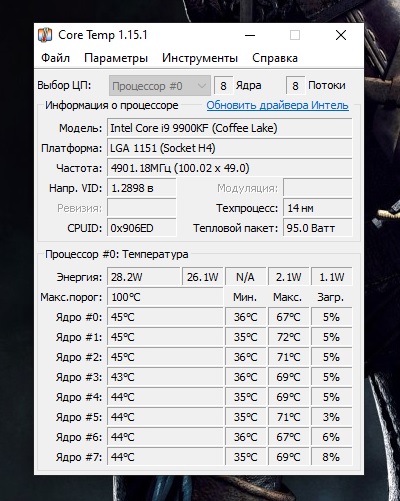The width and height of the screenshot is (400, 501).
Task: Click the threads count box next to Потоки
Action: 295,86
